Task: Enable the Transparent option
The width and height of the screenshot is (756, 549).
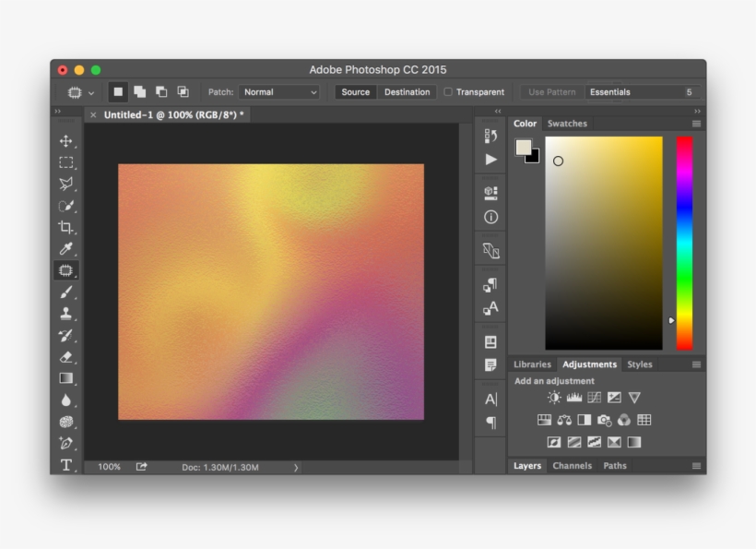Action: (x=450, y=91)
